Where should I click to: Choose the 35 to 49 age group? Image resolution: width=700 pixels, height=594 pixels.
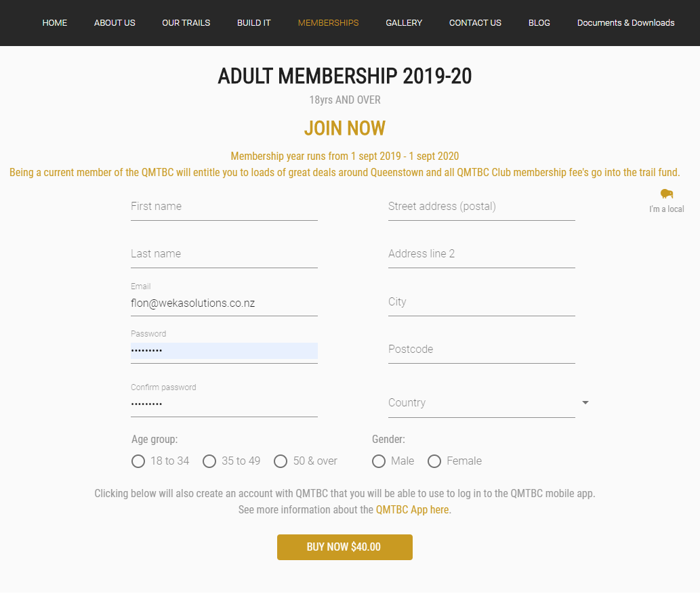[x=209, y=461]
